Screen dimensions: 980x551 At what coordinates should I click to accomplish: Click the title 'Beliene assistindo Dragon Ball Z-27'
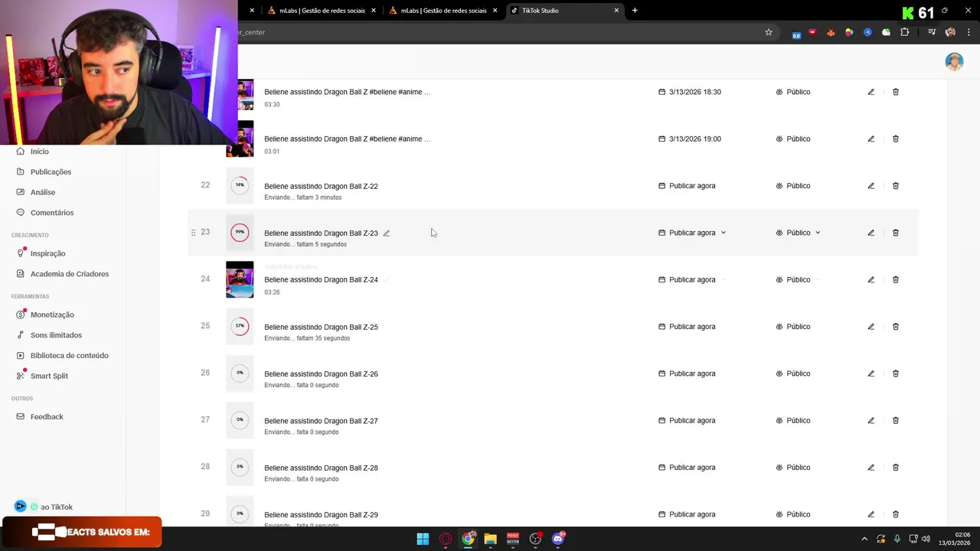click(x=321, y=421)
